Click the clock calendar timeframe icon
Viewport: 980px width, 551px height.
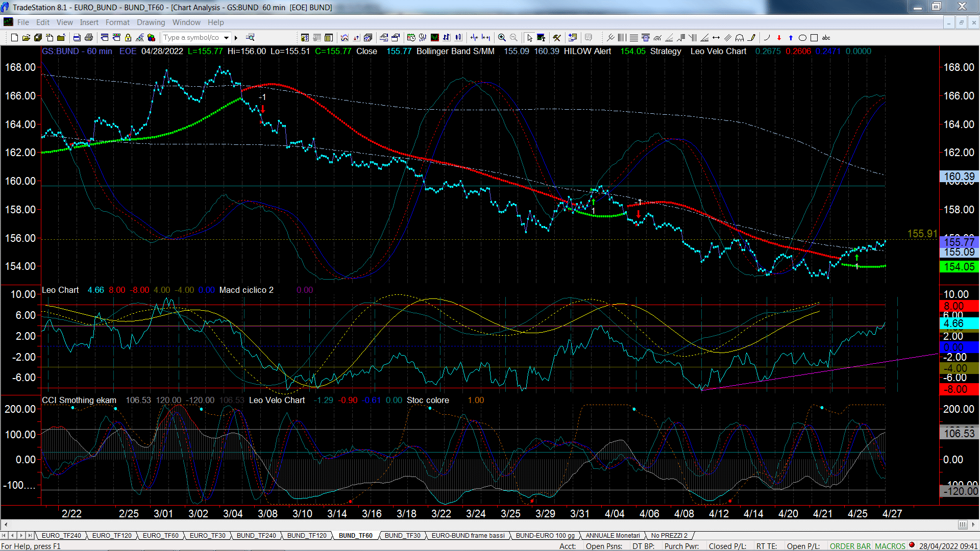(411, 37)
